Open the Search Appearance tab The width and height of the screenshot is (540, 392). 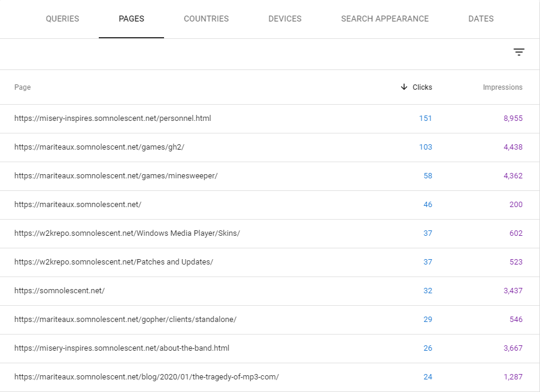click(384, 19)
